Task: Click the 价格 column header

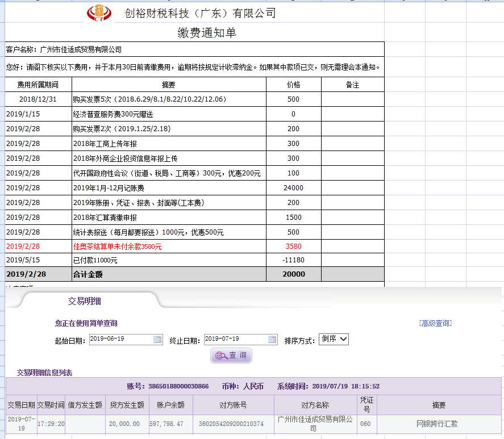Action: click(293, 85)
